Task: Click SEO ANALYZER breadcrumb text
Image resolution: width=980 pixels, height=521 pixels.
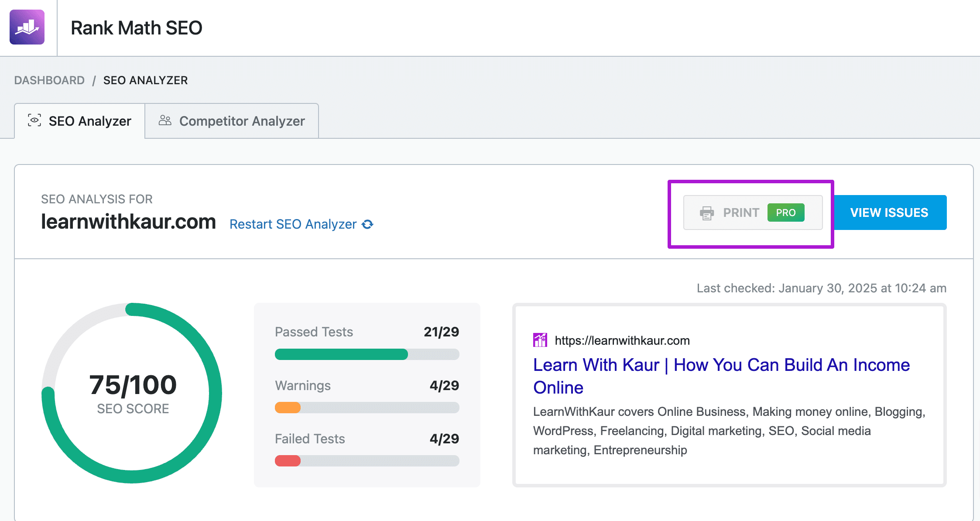Action: pos(145,80)
